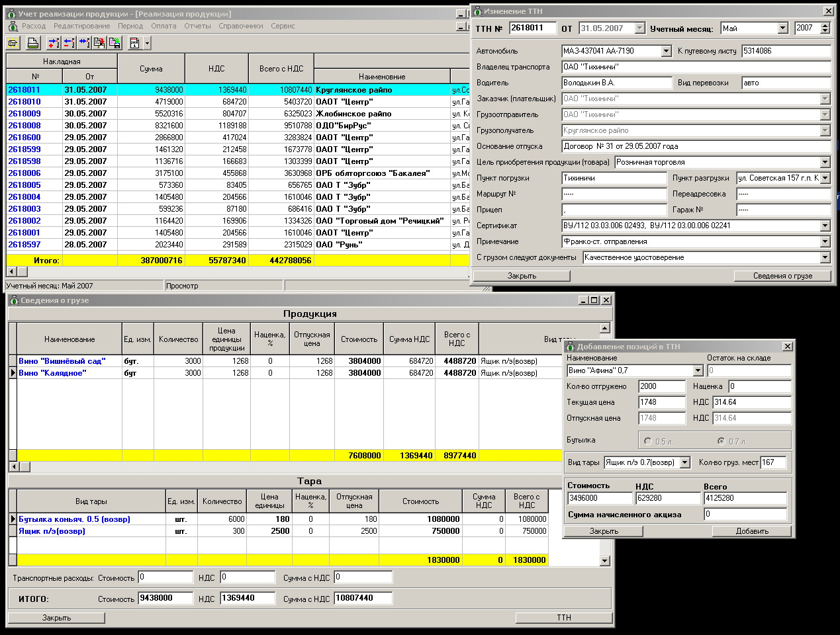Select the 0.7 л. bottle radio button
Viewport: 840px width, 635px height.
[x=721, y=441]
